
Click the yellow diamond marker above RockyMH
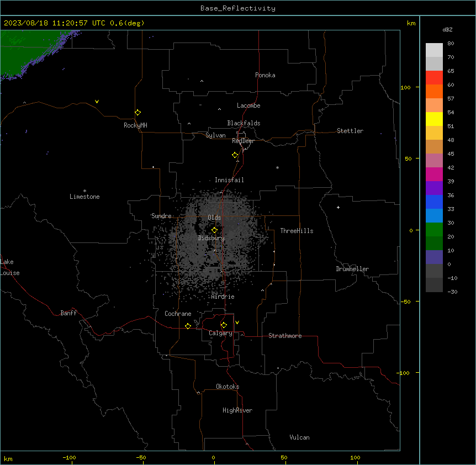tap(138, 112)
